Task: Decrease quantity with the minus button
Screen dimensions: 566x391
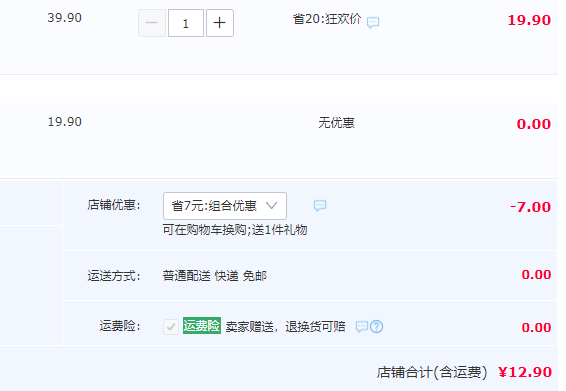Action: coord(152,23)
